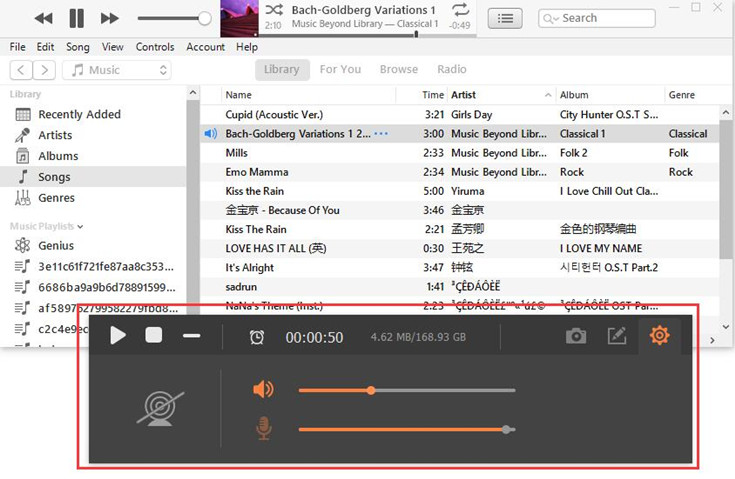Toggle the disabled webcam icon
Image resolution: width=735 pixels, height=479 pixels.
tap(160, 409)
